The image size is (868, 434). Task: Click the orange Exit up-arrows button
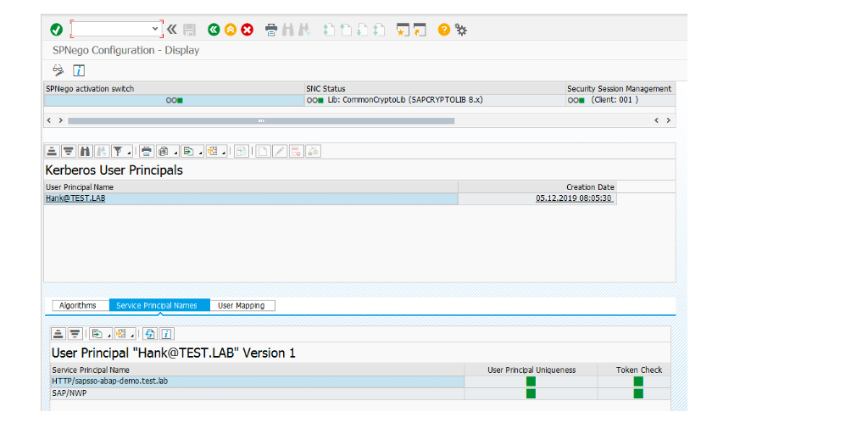(x=231, y=30)
